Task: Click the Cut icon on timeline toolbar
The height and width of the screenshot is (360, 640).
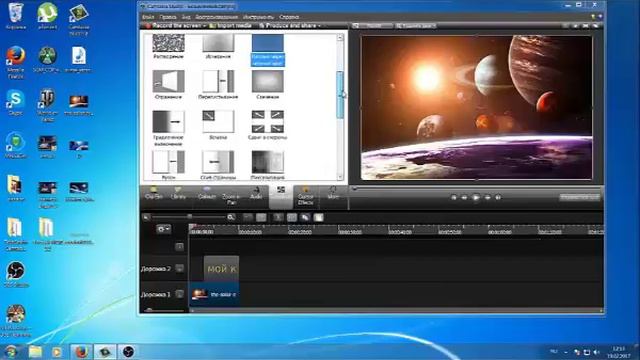Action: pos(278,217)
